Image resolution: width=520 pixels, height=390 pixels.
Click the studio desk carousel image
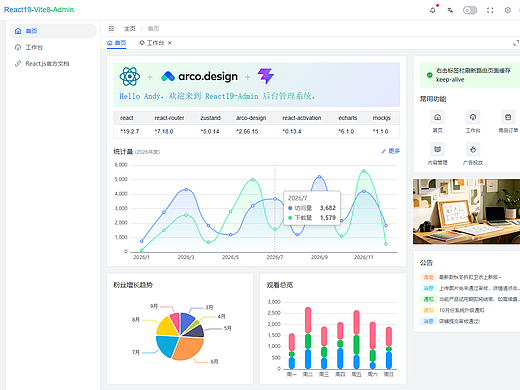click(x=466, y=211)
